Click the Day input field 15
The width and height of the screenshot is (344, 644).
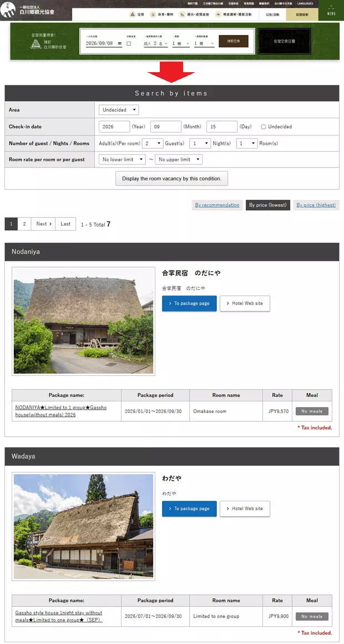(222, 127)
